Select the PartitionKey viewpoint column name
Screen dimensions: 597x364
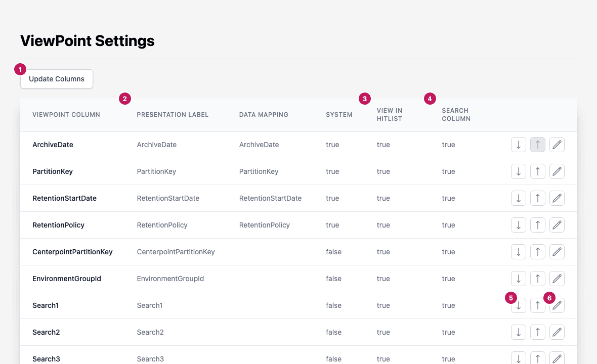[x=53, y=171]
